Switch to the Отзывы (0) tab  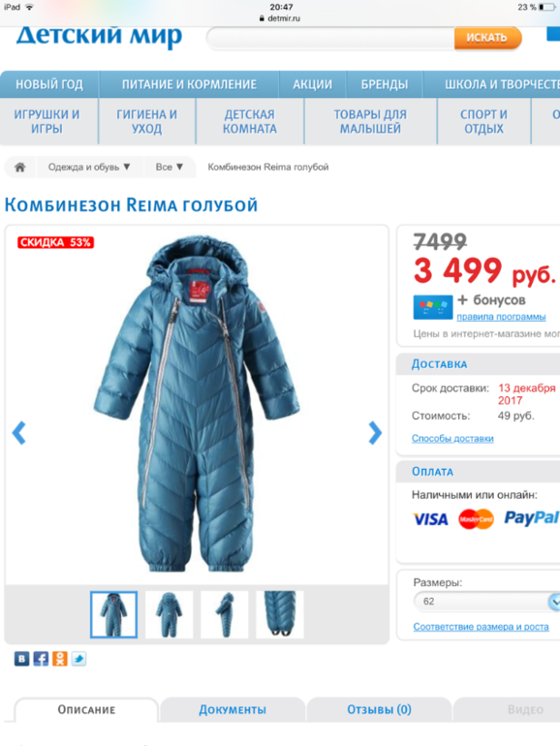[x=379, y=710]
